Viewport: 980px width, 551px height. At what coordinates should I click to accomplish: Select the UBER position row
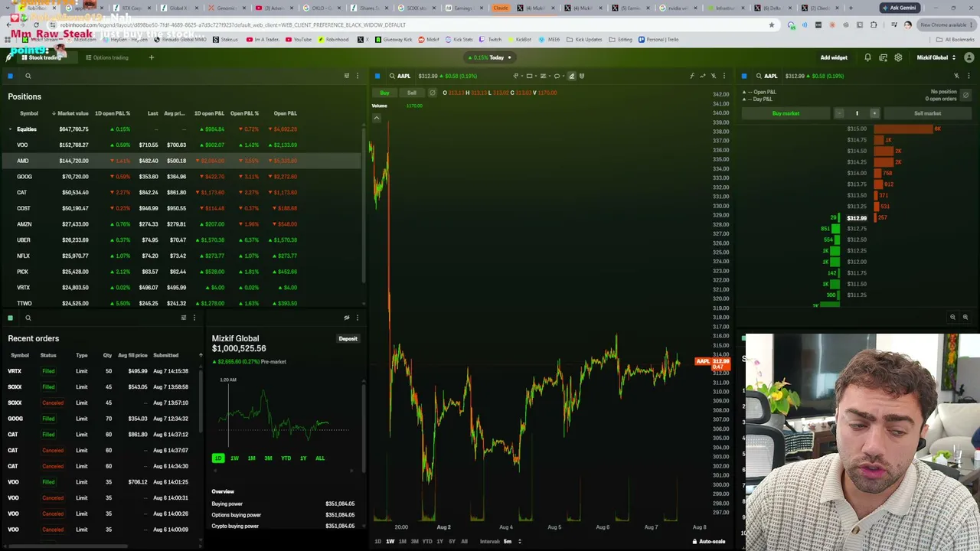(x=181, y=240)
